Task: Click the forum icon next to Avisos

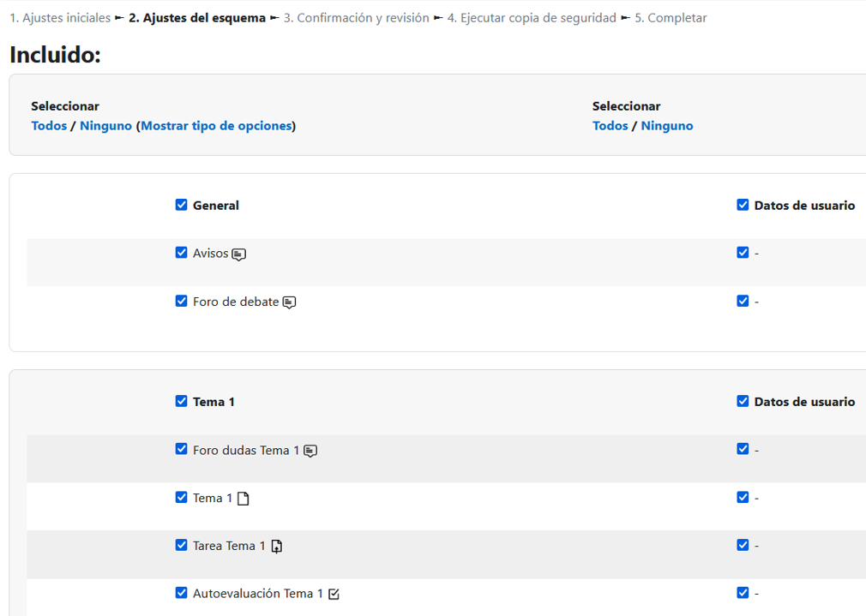Action: point(238,253)
